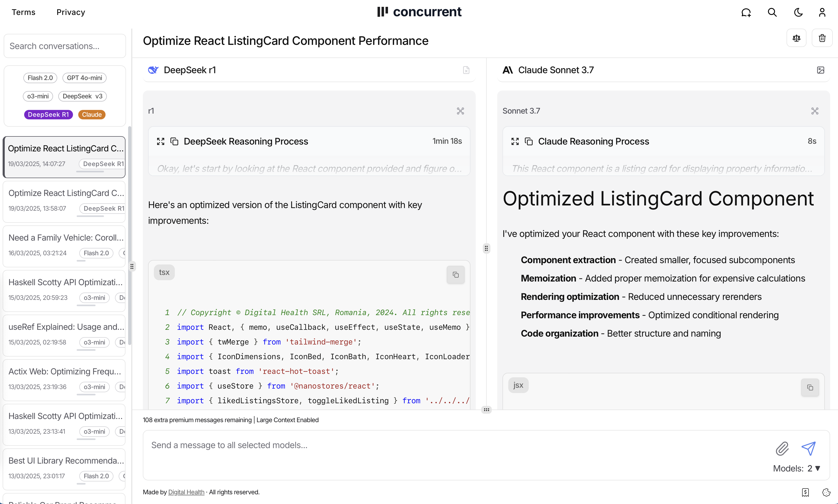
Task: Open the Need a Family Vehicle conversation
Action: 64,246
